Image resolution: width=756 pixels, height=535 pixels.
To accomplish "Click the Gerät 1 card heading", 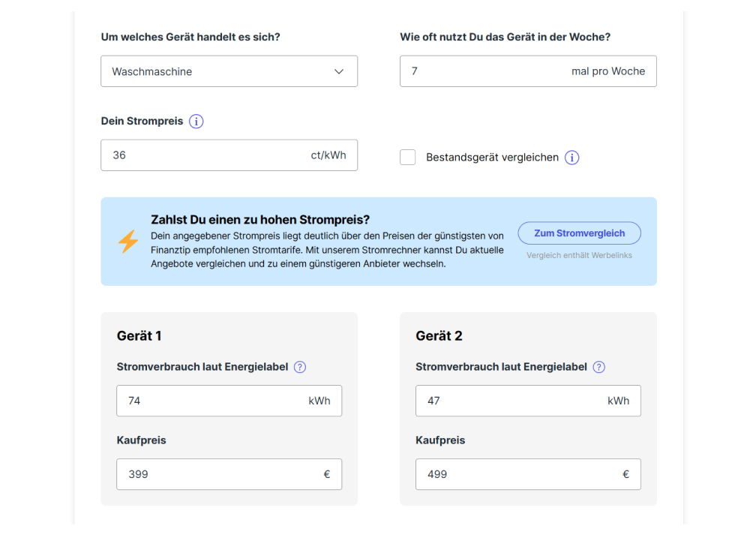I will coord(139,335).
